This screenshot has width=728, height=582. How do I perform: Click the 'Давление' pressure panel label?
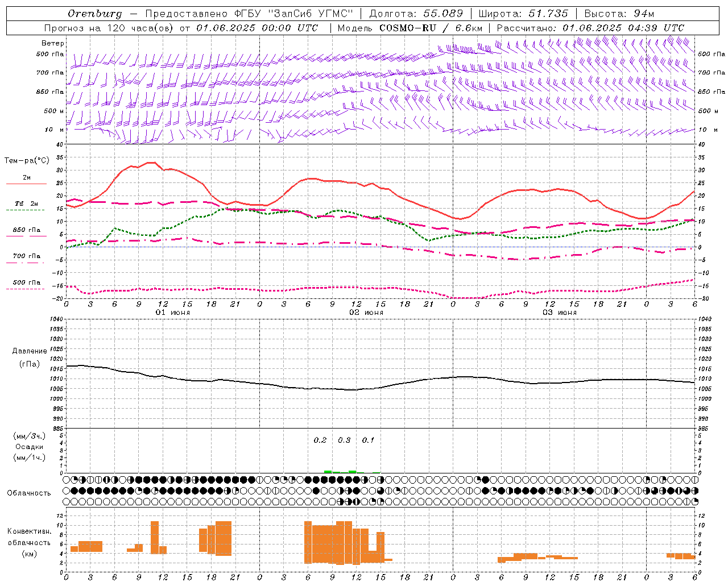29,351
